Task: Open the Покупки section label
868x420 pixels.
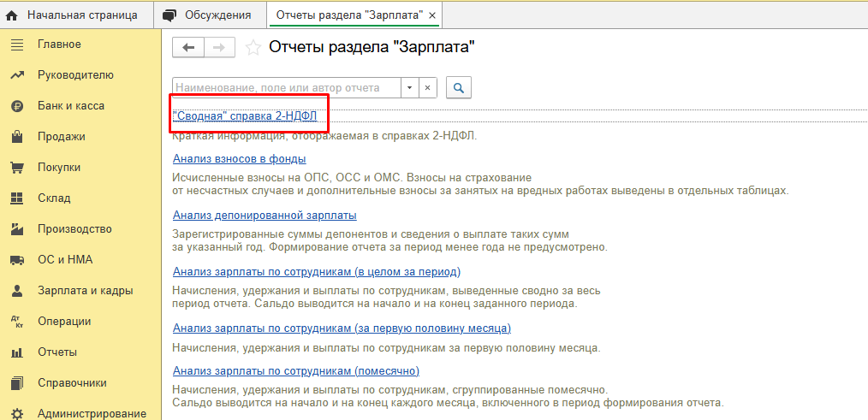Action: point(59,168)
